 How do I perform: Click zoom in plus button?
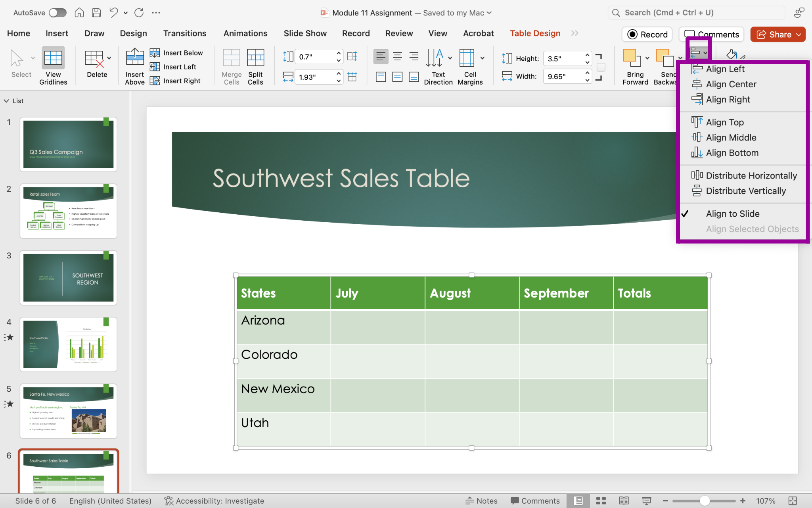743,501
